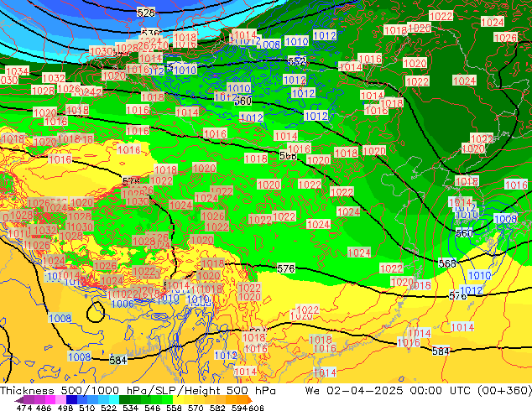Click the 606 value on the thickness legend

256,408
